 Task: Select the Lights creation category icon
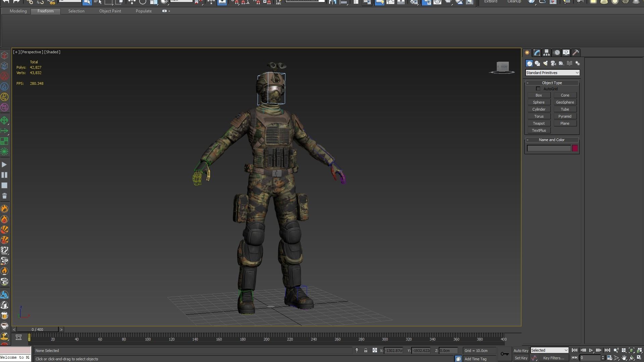pyautogui.click(x=545, y=63)
